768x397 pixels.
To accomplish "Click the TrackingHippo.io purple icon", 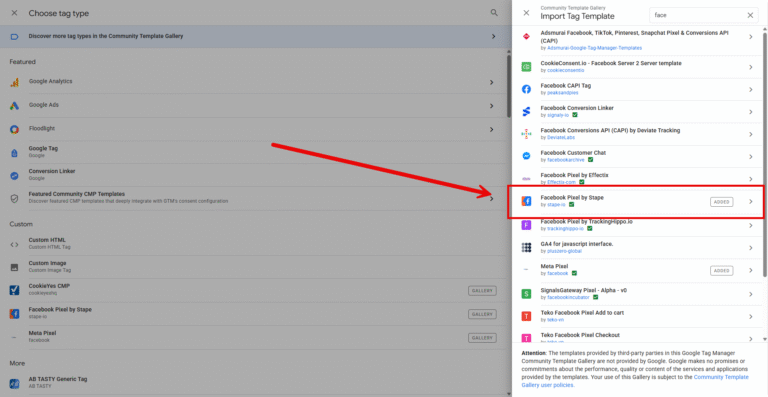I will (526, 225).
